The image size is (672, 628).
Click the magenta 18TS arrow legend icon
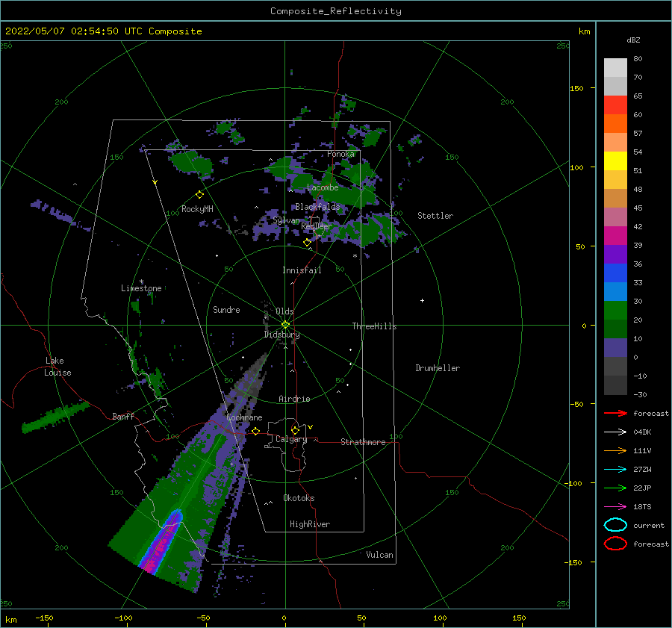pos(615,506)
